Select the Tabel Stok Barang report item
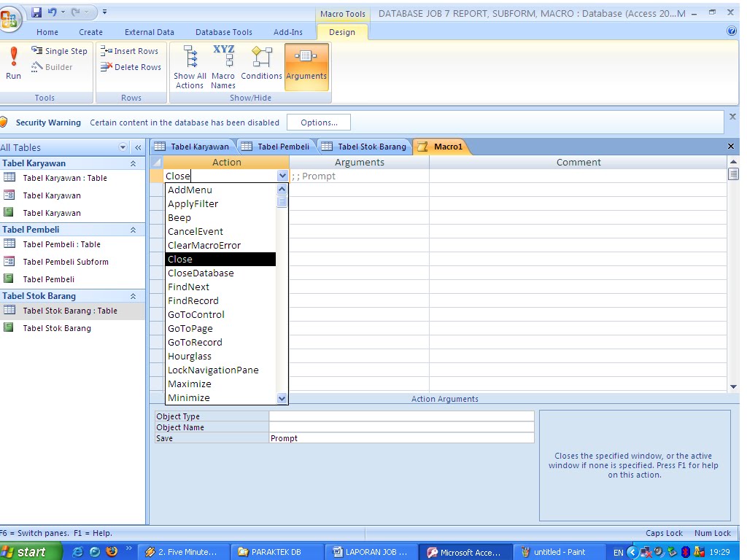The image size is (747, 560). (57, 328)
